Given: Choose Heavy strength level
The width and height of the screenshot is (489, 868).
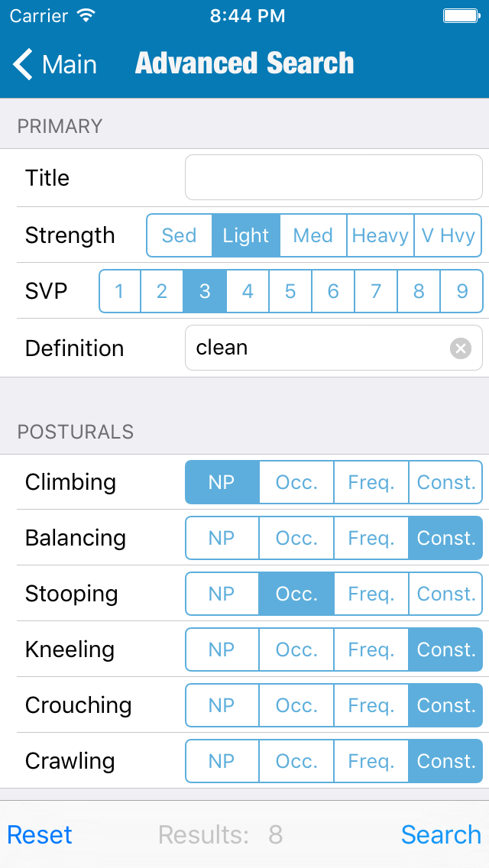Looking at the screenshot, I should tap(380, 235).
